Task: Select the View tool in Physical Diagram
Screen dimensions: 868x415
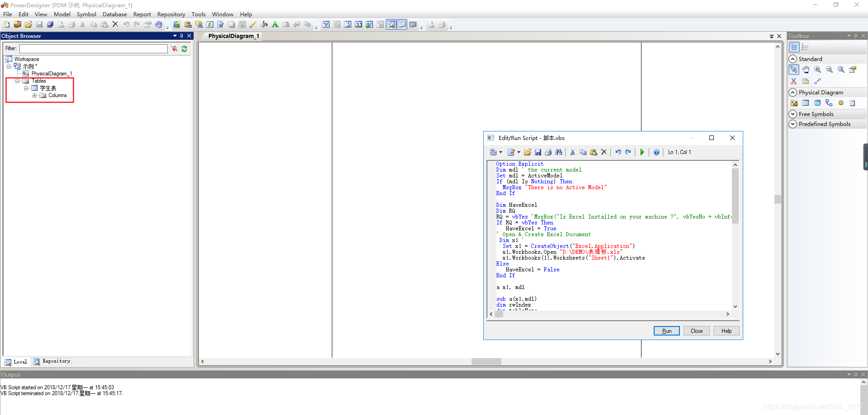Action: click(x=817, y=103)
